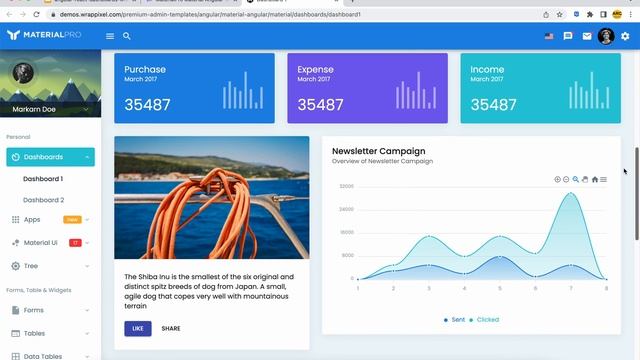Open the language flag selector
This screenshot has width=640, height=360.
[549, 36]
